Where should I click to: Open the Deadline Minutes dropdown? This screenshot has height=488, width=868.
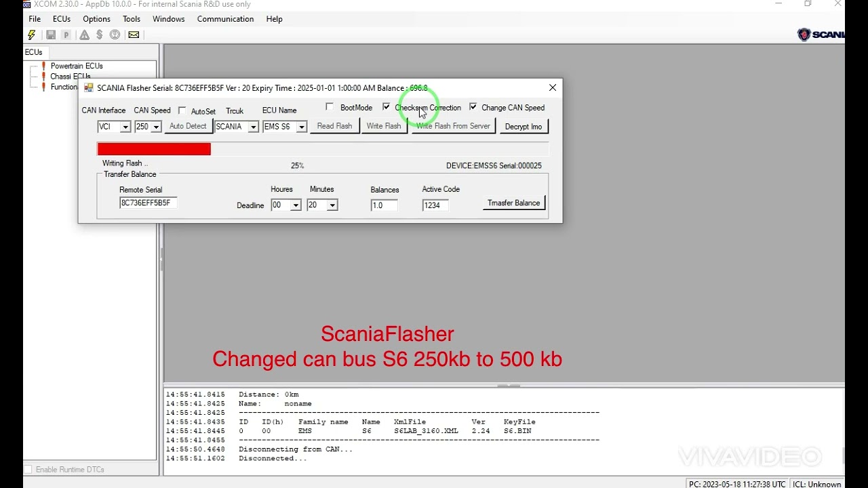(332, 205)
